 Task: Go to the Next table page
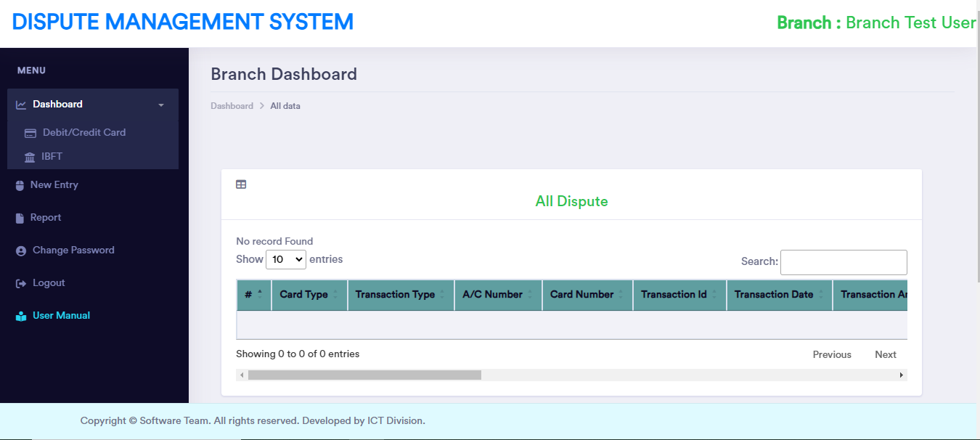pyautogui.click(x=885, y=354)
